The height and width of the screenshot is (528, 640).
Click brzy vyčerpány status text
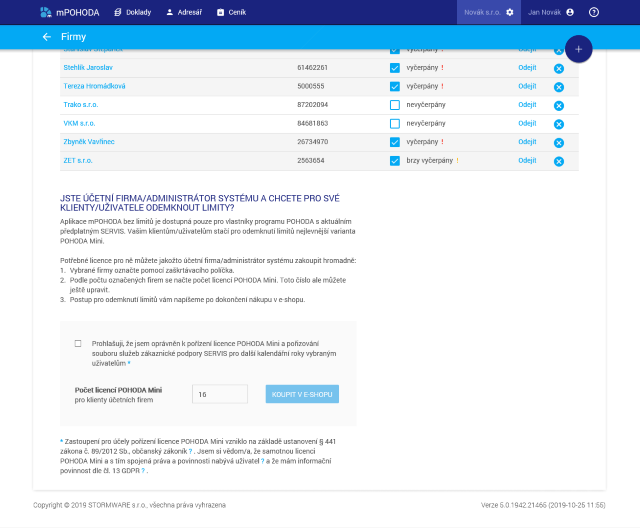(x=429, y=160)
